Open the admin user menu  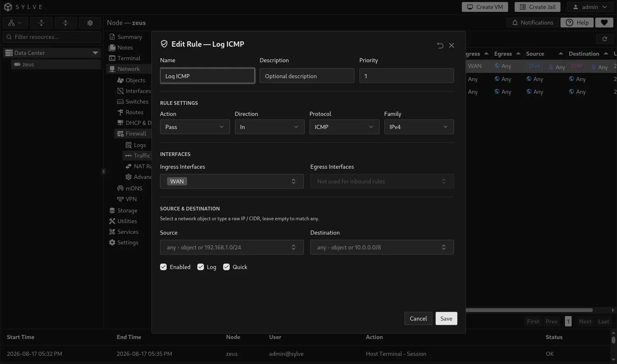tap(590, 7)
